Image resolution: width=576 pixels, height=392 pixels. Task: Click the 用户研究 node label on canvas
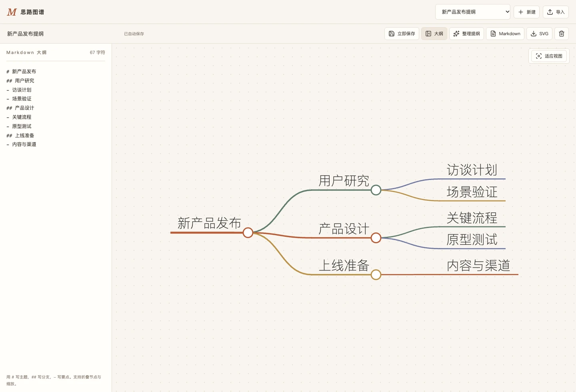[344, 181]
